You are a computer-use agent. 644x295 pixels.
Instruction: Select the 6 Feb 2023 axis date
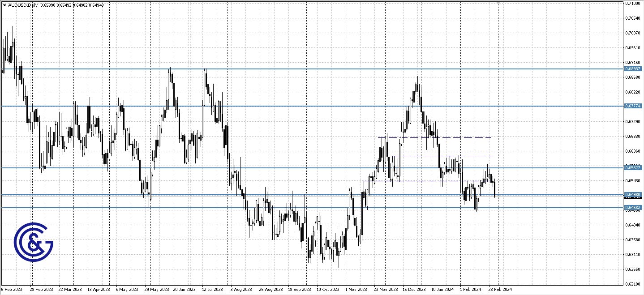[x=12, y=289]
